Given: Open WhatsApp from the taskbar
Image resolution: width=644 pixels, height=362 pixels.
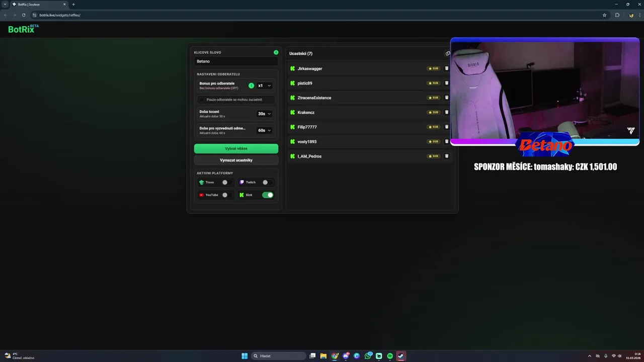Looking at the screenshot, I should tap(368, 356).
